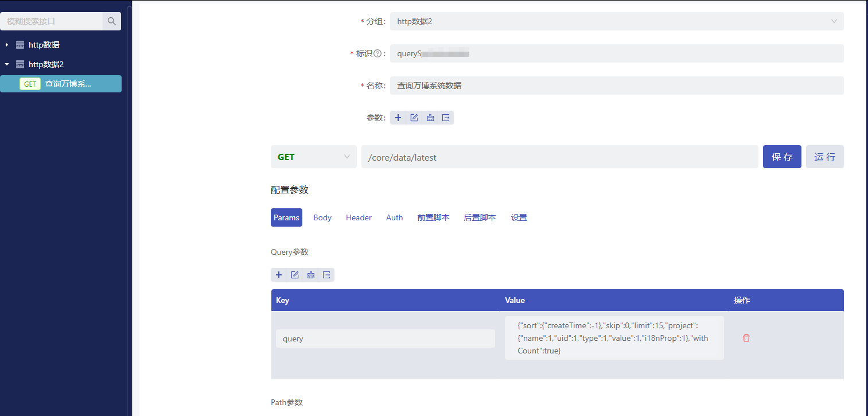Viewport: 868px width, 416px height.
Task: Click the 保存 button
Action: click(781, 156)
